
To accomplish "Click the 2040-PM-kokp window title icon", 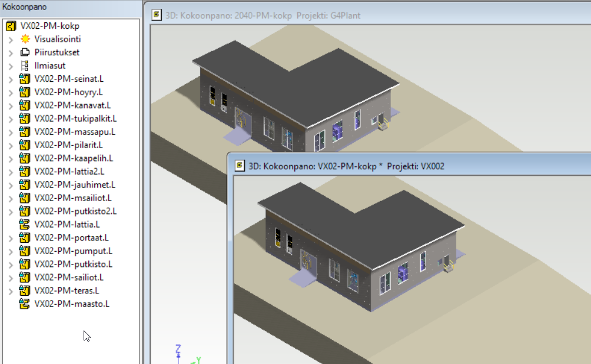I will pos(157,15).
